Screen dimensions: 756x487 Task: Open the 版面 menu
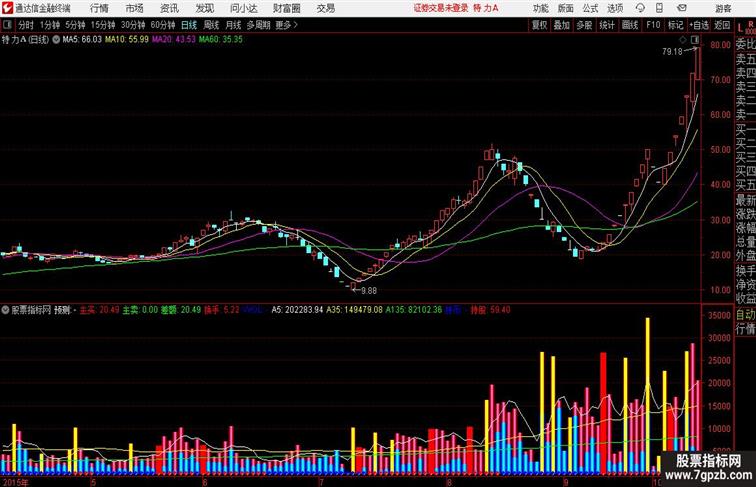(566, 8)
